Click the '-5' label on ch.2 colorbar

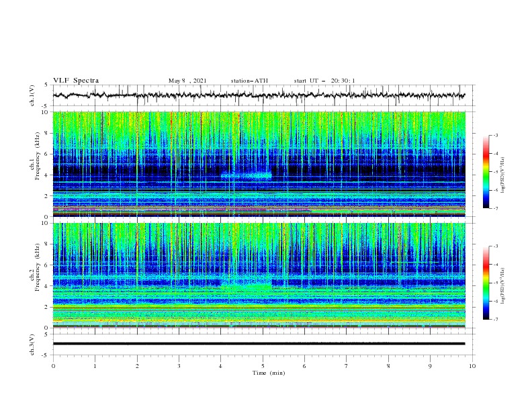tap(495, 283)
